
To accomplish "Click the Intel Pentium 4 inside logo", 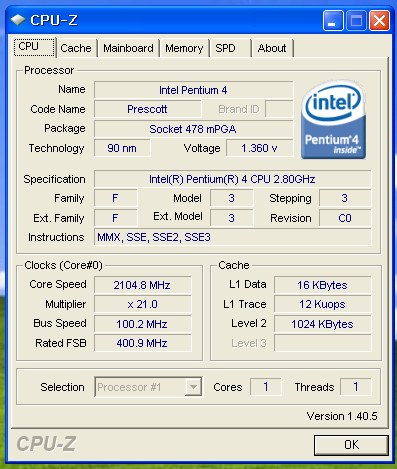I will 333,119.
